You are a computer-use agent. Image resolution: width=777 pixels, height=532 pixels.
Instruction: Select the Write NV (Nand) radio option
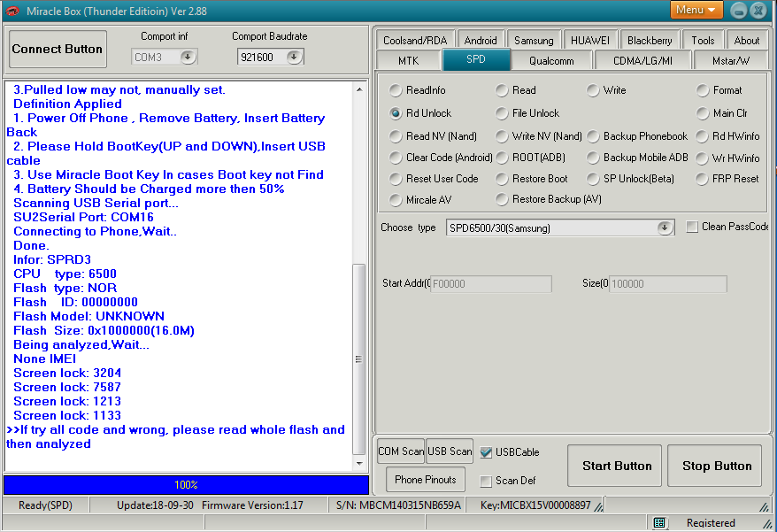pos(539,135)
